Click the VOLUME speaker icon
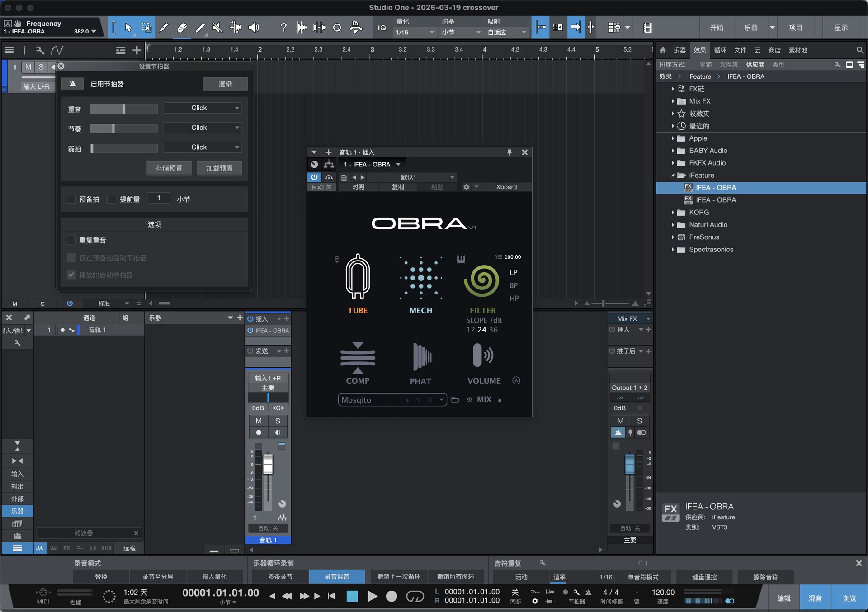The image size is (868, 612). point(482,356)
